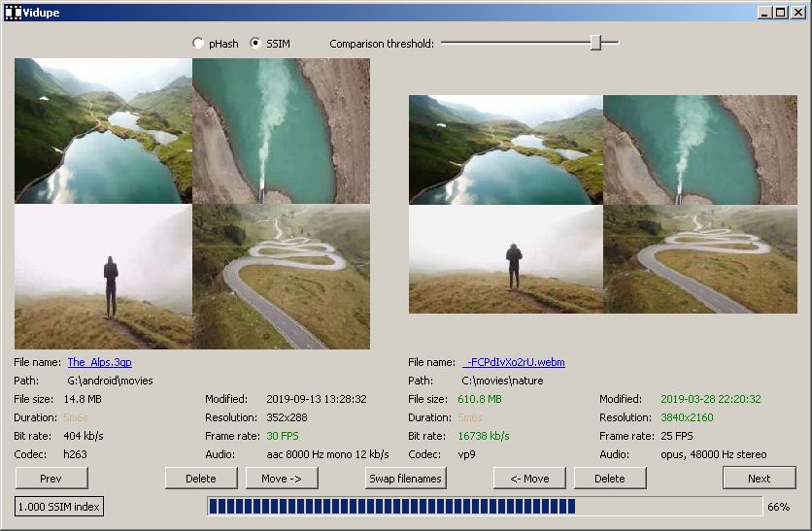Open the _-FCPdIvXo2rU.webm file link
Viewport: 812px width, 531px height.
coord(514,362)
